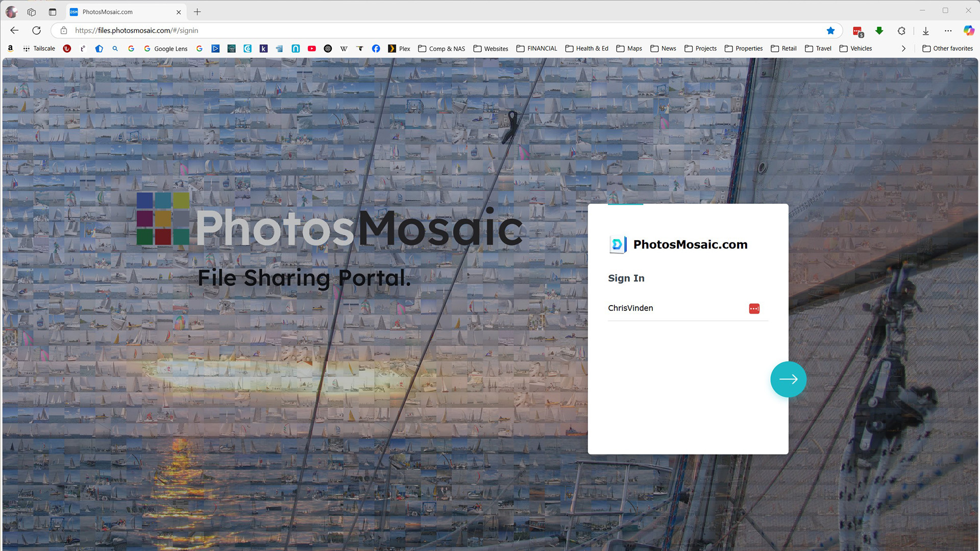Screen dimensions: 980x551
Task: Open the tab actions menu
Action: point(53,12)
